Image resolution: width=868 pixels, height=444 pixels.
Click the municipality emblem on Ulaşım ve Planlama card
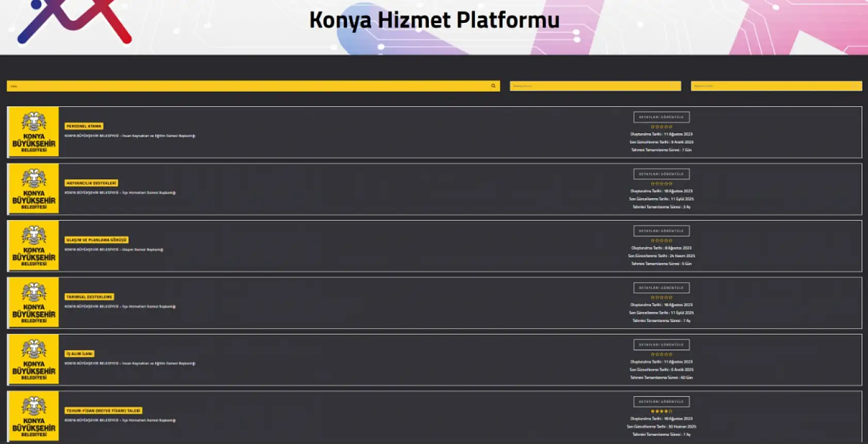point(33,246)
